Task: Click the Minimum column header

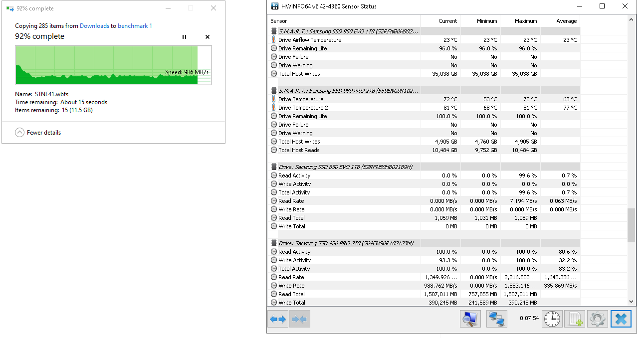Action: (480, 21)
